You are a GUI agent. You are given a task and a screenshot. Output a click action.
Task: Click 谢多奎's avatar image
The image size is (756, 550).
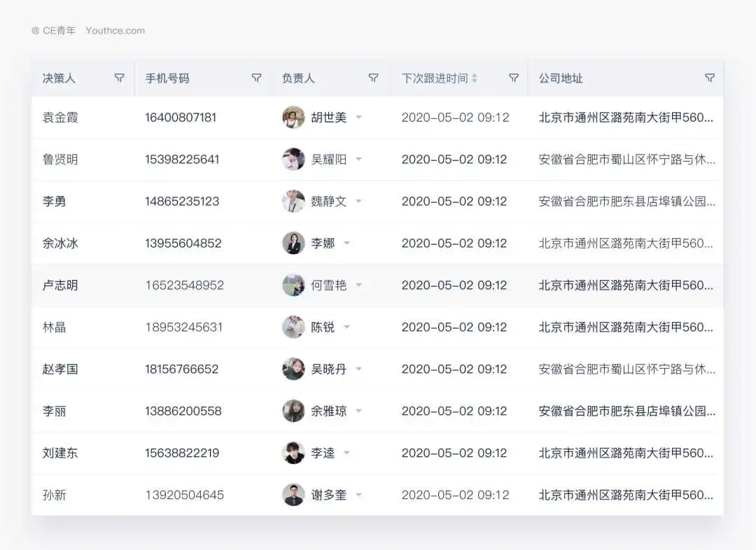[293, 495]
